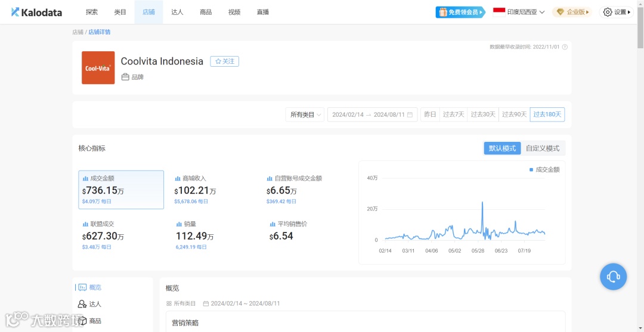
Task: Click the calendar icon in 概览 section
Action: pos(206,303)
